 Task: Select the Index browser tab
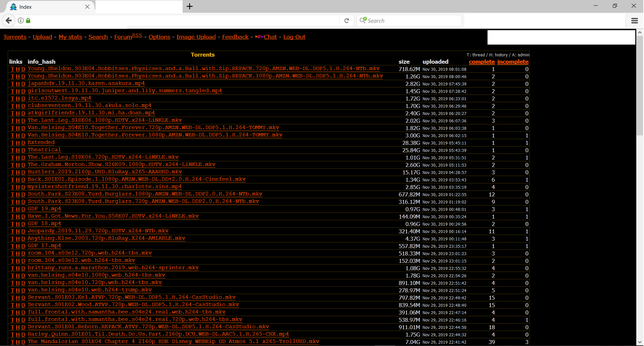point(50,7)
